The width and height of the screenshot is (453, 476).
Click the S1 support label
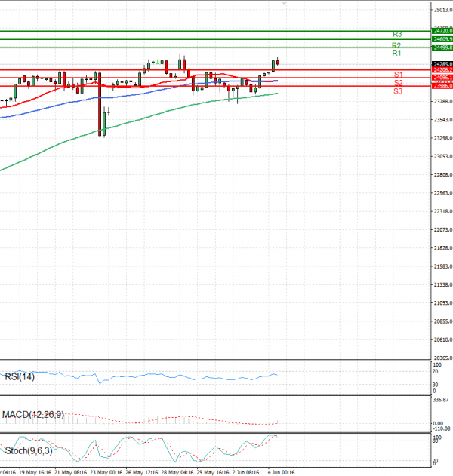(x=398, y=75)
